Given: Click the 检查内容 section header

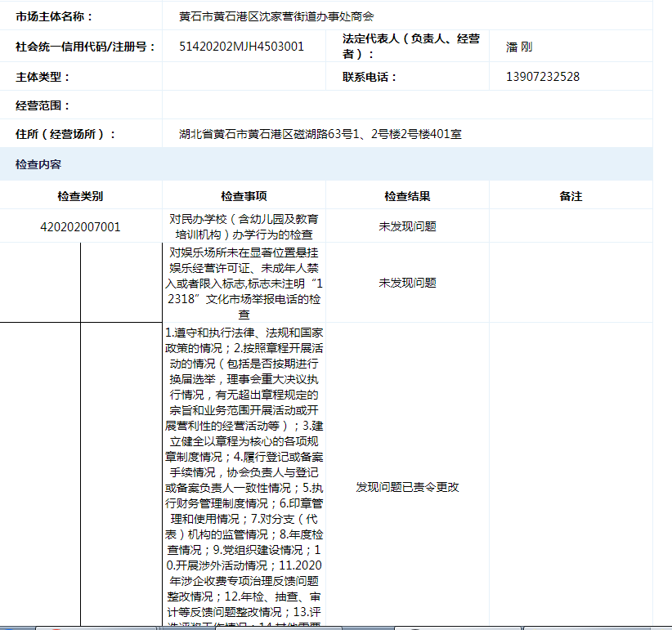Looking at the screenshot, I should [x=38, y=164].
